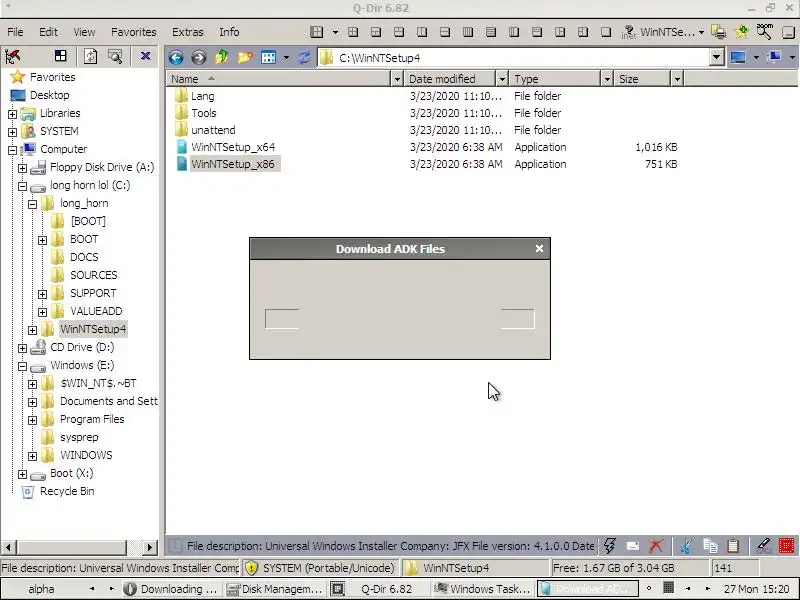Close the Download ADK Files dialog
Screen dimensions: 800x600
(x=539, y=248)
